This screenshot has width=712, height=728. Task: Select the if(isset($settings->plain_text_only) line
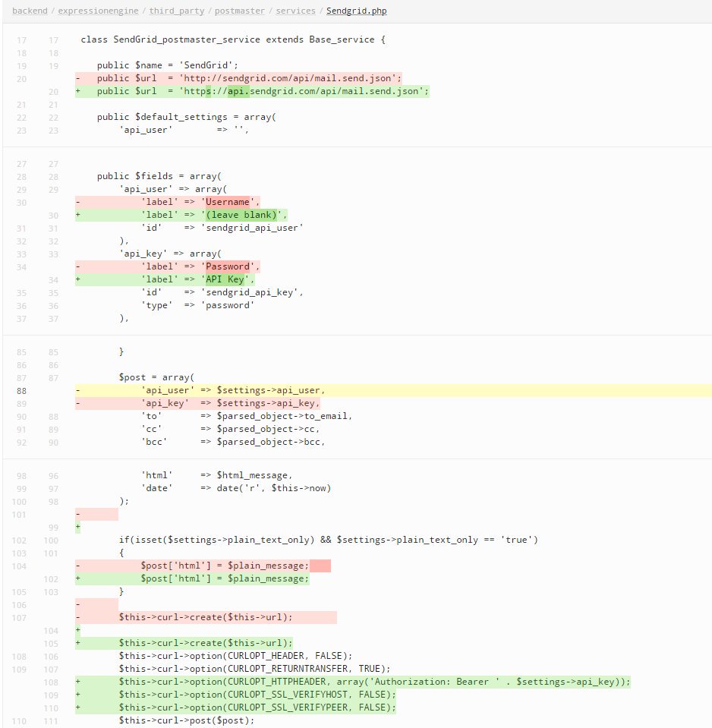328,540
